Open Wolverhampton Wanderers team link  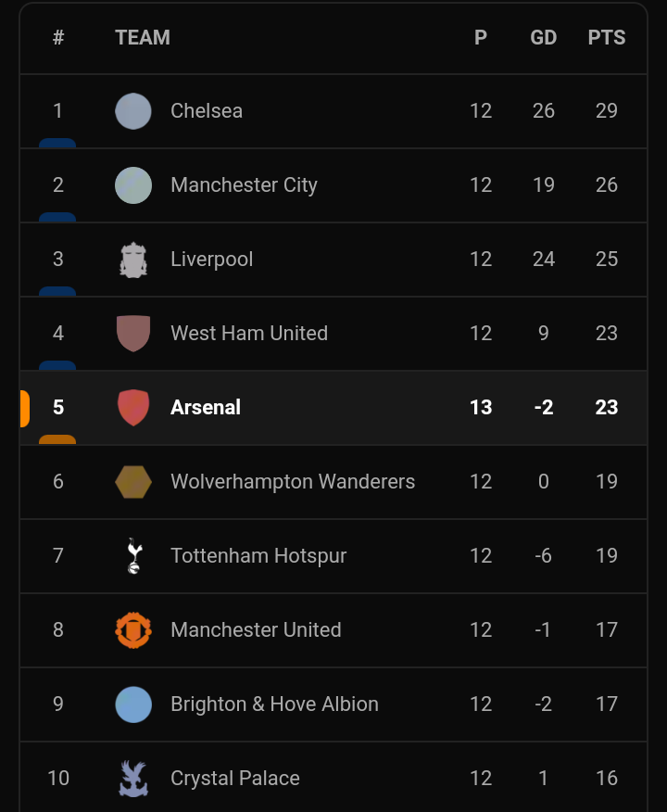[293, 482]
